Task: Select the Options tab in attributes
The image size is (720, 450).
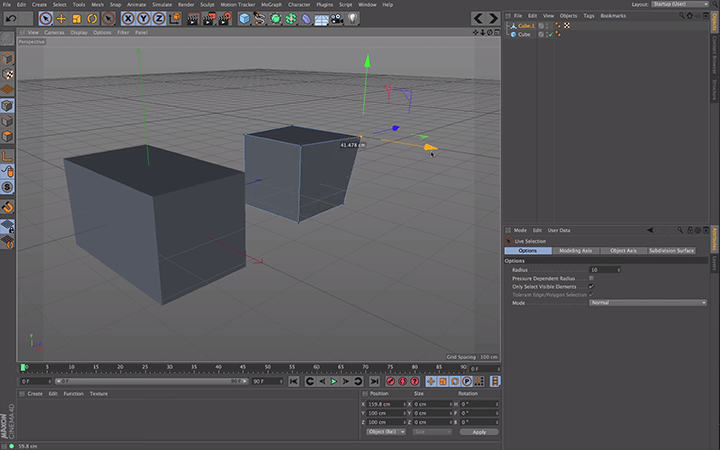Action: [x=528, y=251]
